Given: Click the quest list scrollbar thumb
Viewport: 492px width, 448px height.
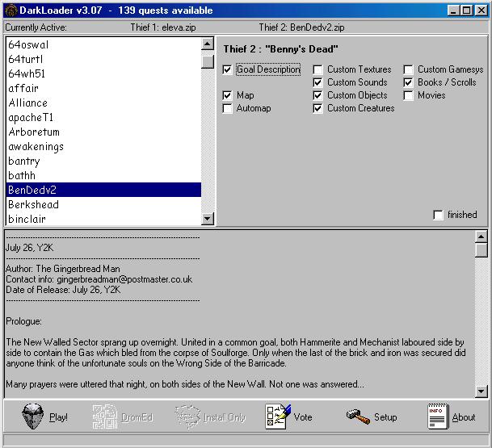Looking at the screenshot, I should coord(207,62).
